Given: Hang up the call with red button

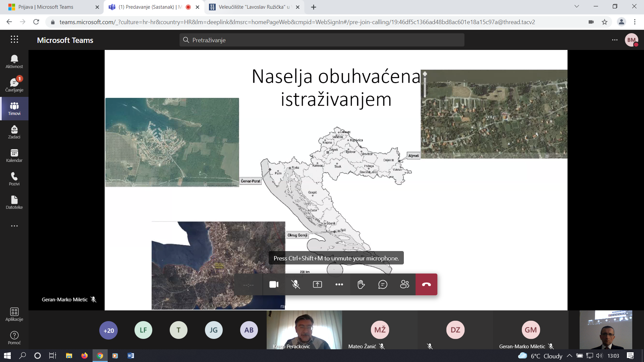Looking at the screenshot, I should [426, 285].
